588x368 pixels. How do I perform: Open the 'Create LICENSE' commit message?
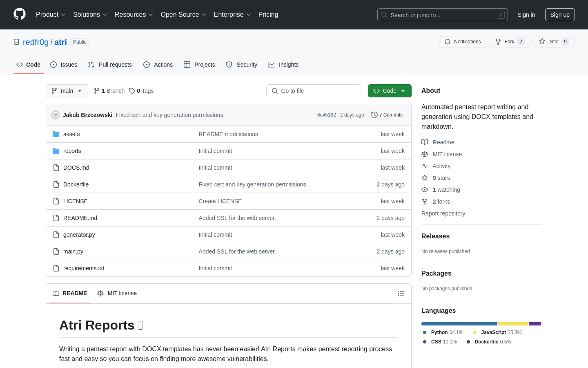pyautogui.click(x=220, y=201)
